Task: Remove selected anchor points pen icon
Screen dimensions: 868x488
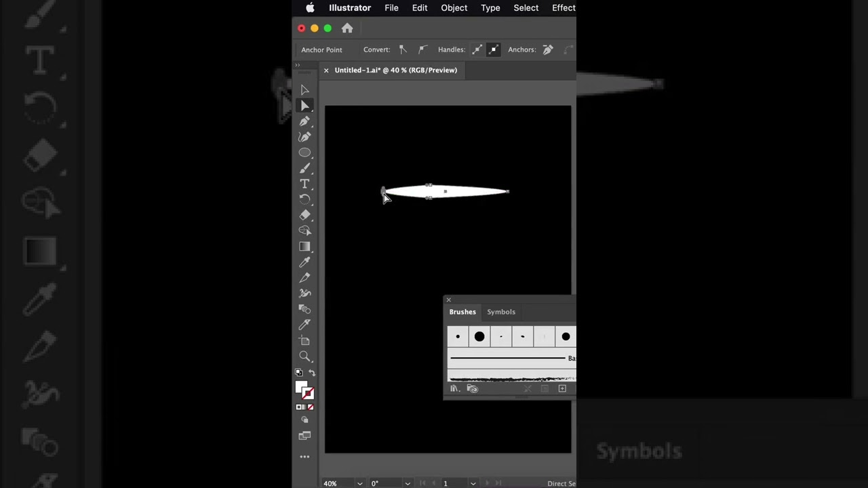Action: point(548,49)
